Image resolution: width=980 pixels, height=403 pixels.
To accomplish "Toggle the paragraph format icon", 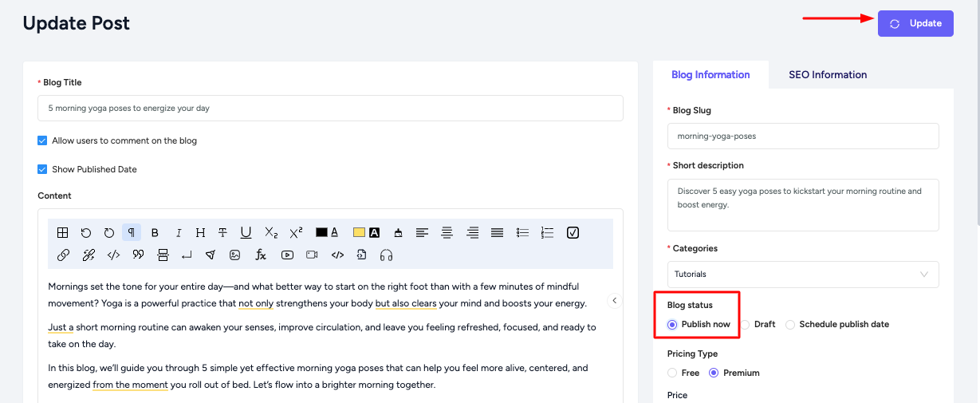I will click(x=132, y=233).
